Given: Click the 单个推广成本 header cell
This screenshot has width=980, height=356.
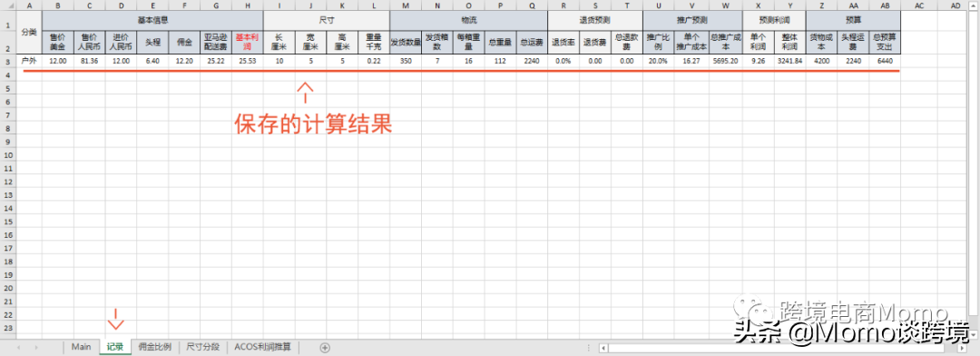Looking at the screenshot, I should (x=691, y=42).
